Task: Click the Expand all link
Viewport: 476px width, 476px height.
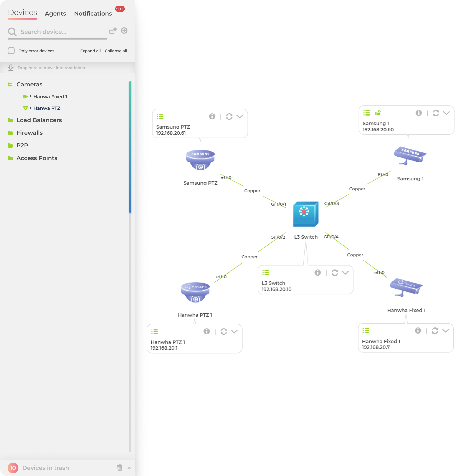Action: pos(90,51)
